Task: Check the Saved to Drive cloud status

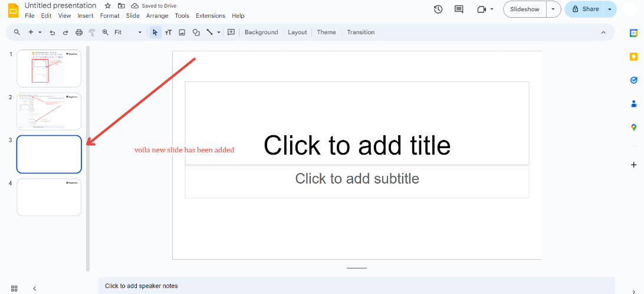Action: point(134,6)
